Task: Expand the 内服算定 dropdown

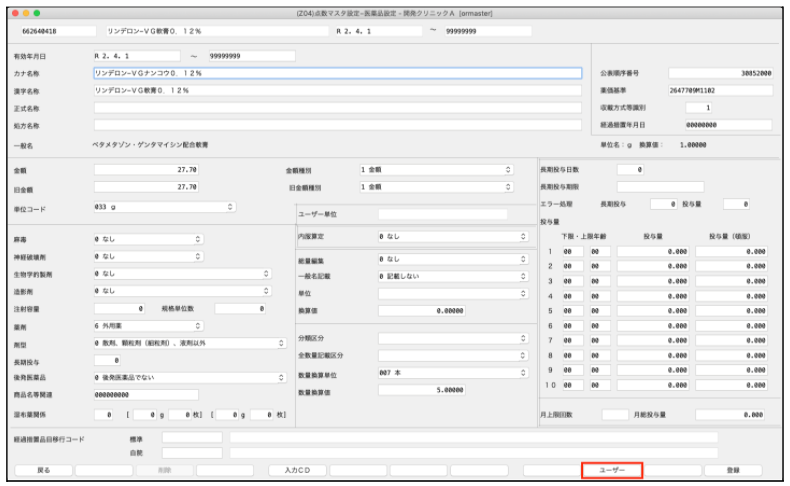Action: pos(452,236)
